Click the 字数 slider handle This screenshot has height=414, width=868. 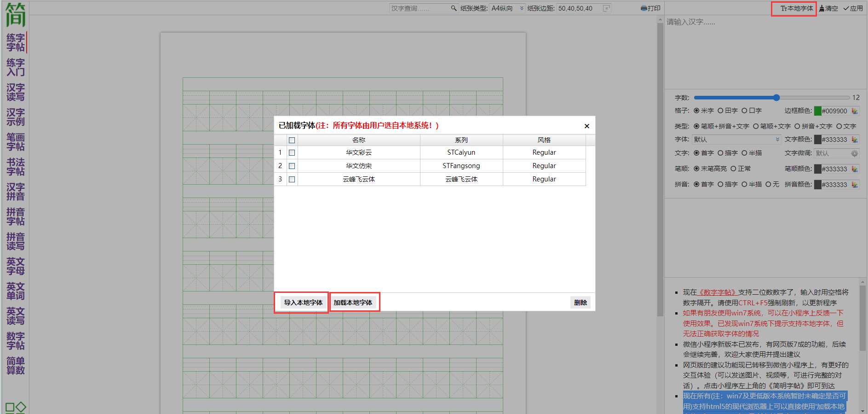click(x=776, y=98)
